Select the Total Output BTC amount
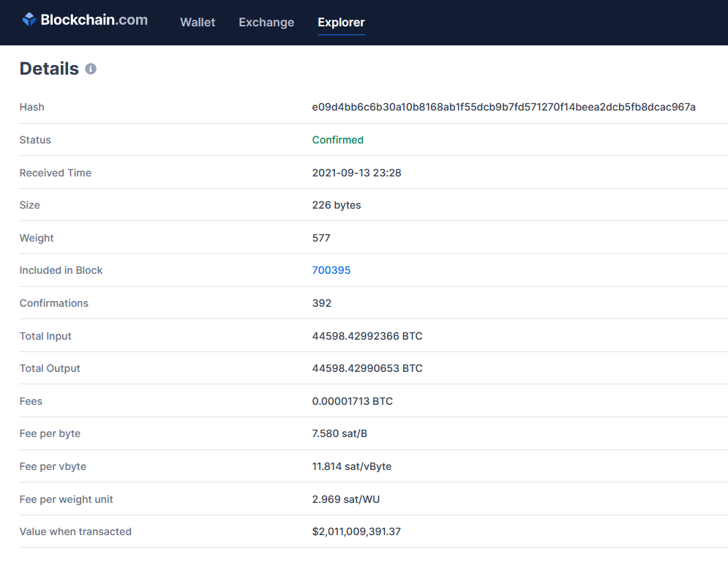The width and height of the screenshot is (728, 571). pos(367,368)
